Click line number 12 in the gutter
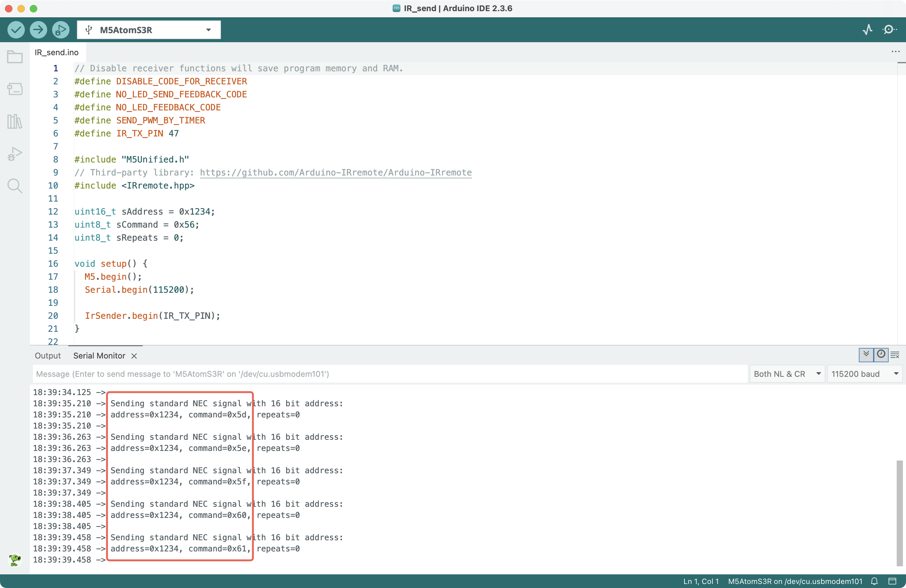The image size is (906, 588). (x=53, y=212)
